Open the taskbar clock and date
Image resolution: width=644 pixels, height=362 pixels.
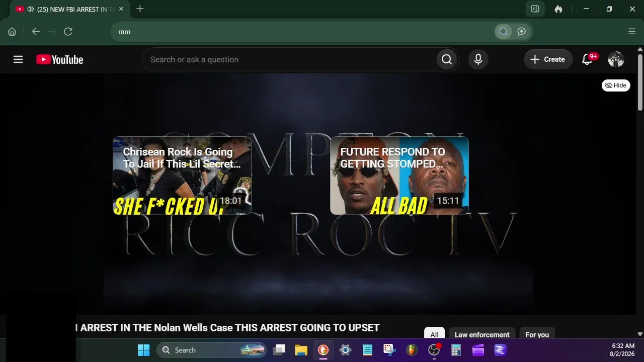click(623, 350)
